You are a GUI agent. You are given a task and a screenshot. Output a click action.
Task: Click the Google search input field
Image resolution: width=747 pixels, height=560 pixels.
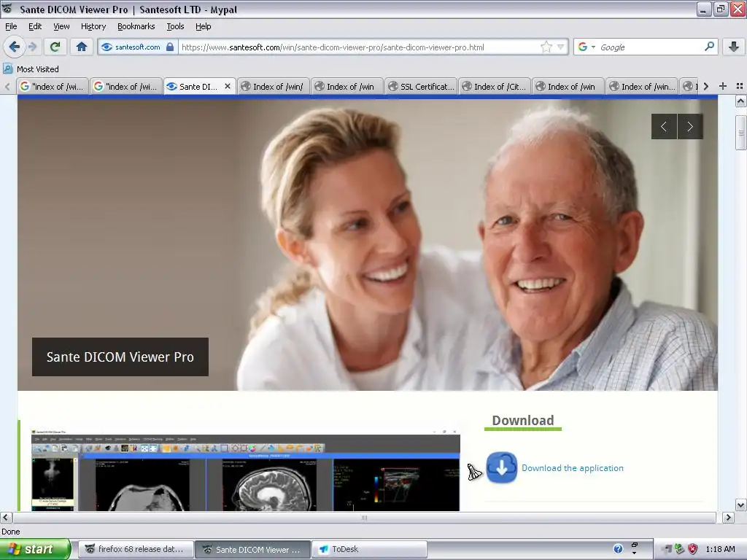pos(650,47)
